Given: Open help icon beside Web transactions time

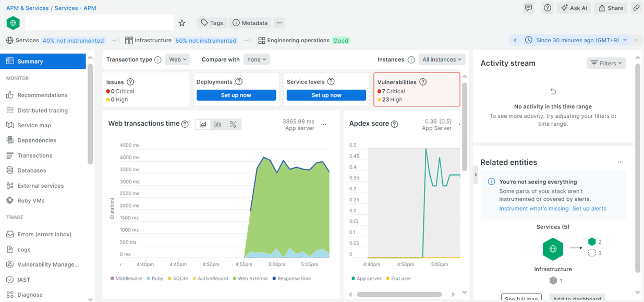Looking at the screenshot, I should (185, 124).
